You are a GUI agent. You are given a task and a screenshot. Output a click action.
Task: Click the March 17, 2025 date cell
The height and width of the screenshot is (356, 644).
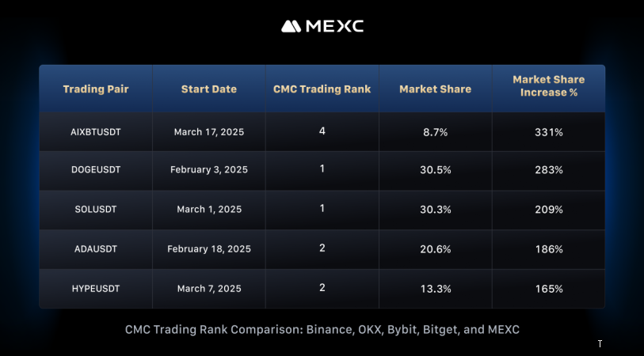click(209, 132)
